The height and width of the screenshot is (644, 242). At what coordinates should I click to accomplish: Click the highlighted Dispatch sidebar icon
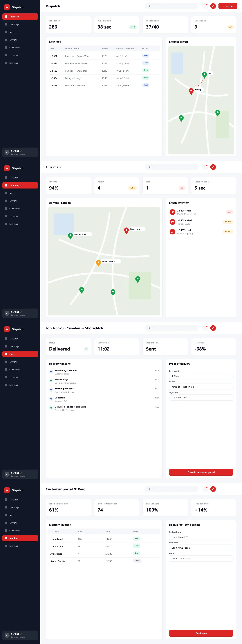point(6,16)
